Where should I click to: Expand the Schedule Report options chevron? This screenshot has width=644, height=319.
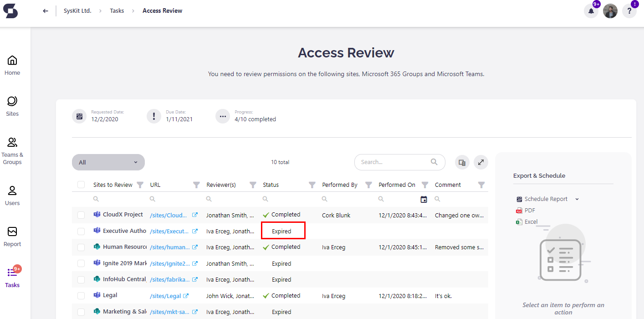click(577, 199)
